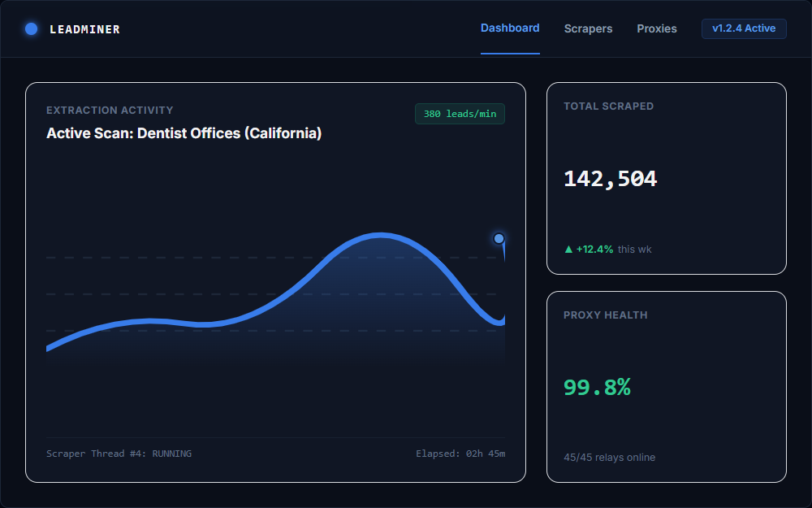Screen dimensions: 812x508
Task: Click the EXTRACTION ACTIVITY heading
Action: (110, 111)
